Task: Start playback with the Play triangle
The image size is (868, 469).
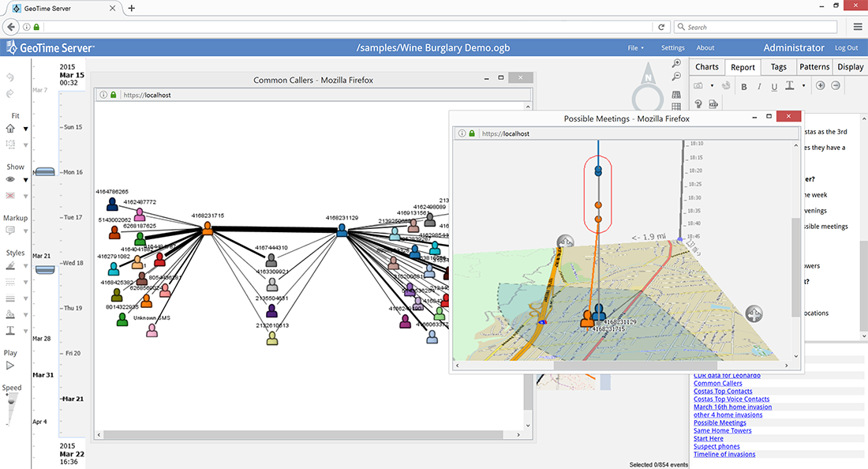Action: 10,366
